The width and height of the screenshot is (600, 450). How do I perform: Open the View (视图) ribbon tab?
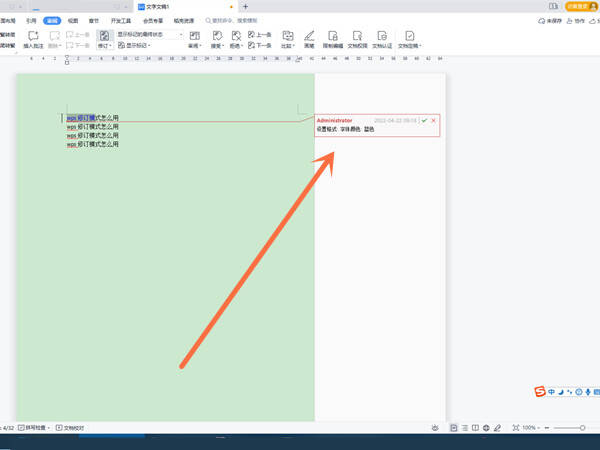point(73,21)
